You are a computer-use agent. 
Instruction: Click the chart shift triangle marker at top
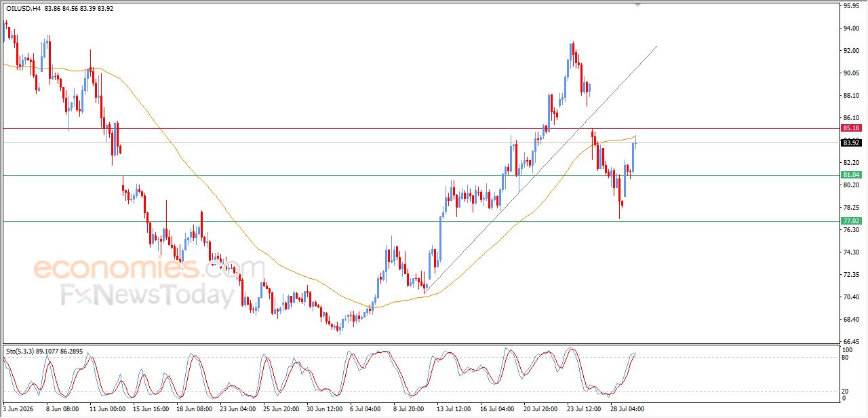(x=638, y=5)
